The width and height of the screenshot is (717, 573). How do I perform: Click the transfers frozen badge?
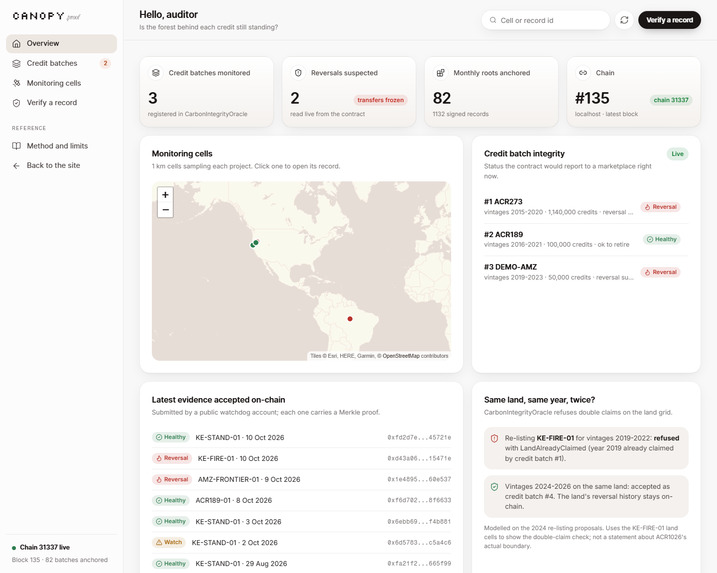380,100
